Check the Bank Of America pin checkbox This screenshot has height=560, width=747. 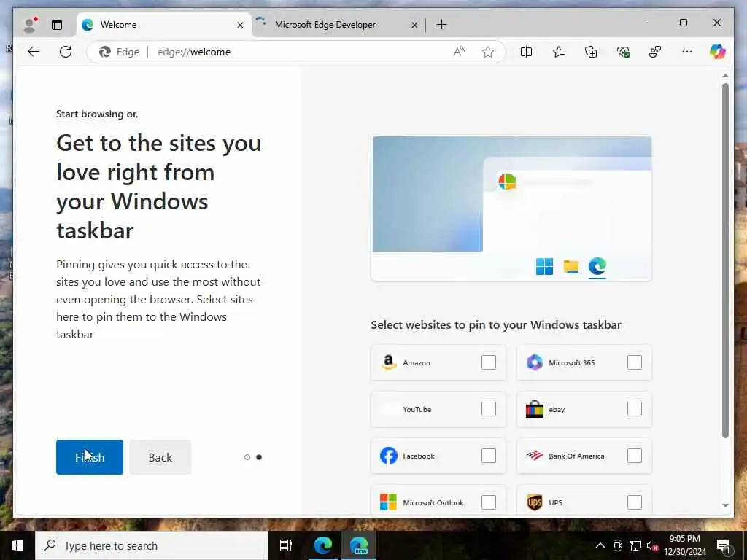point(634,456)
